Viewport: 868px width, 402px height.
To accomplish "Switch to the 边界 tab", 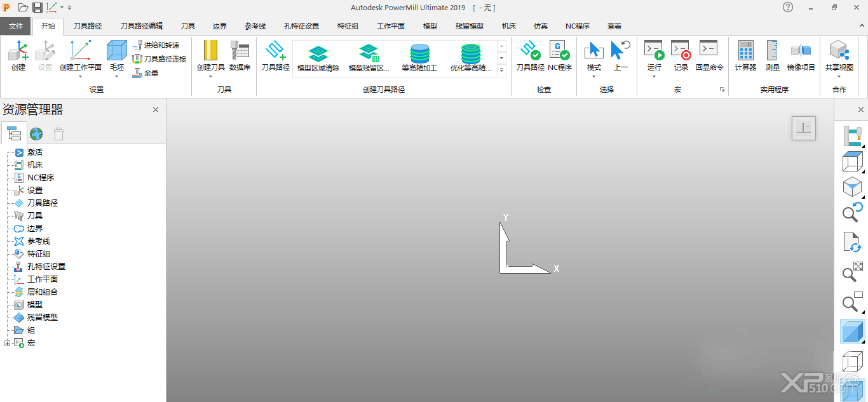I will click(220, 26).
